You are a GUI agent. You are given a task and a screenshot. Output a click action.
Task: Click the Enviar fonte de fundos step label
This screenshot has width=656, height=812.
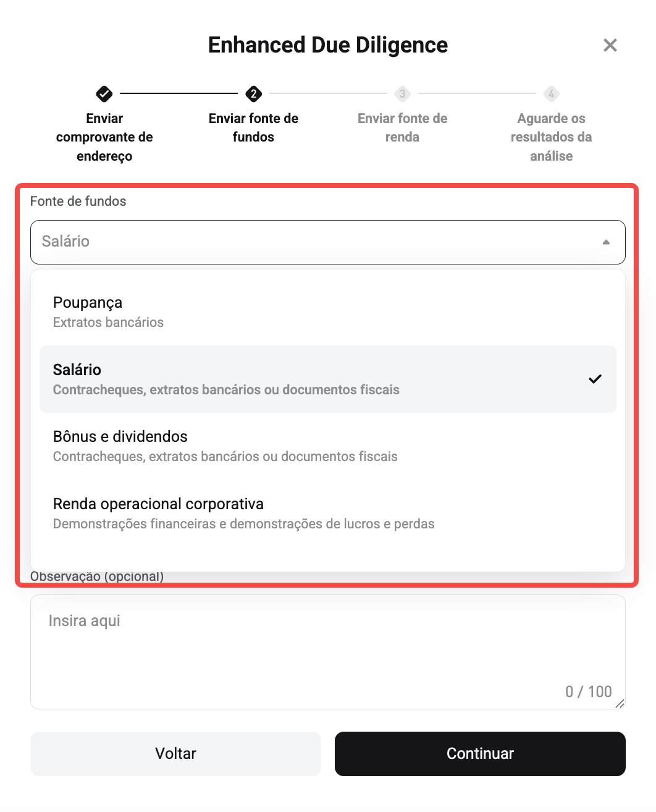[x=253, y=128]
